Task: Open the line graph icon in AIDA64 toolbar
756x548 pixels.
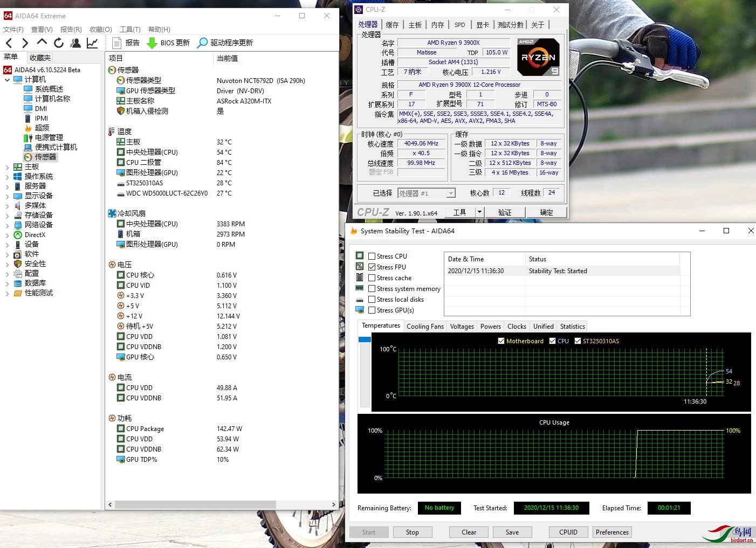Action: [92, 43]
